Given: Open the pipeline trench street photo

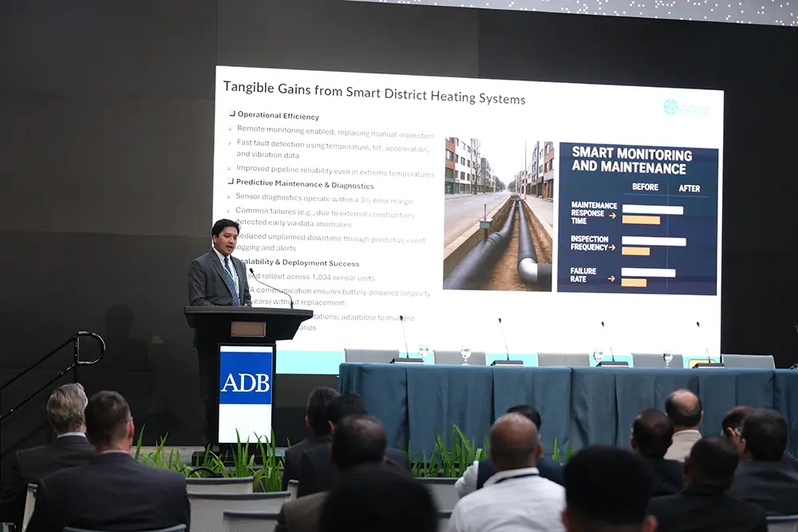Looking at the screenshot, I should [x=498, y=214].
